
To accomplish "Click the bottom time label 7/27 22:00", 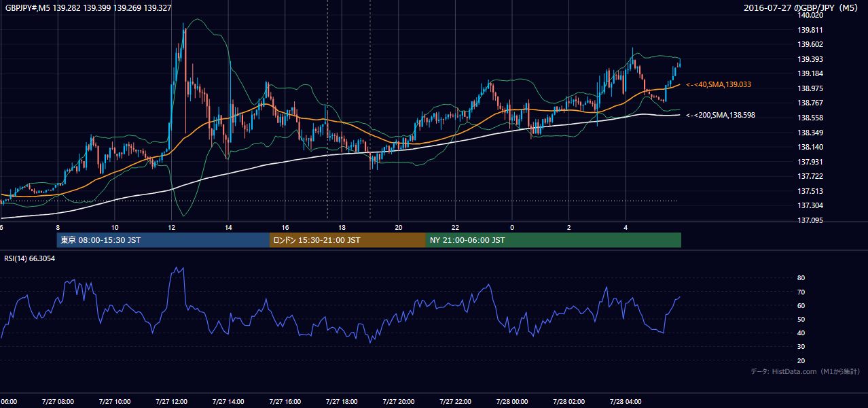I will 455,402.
